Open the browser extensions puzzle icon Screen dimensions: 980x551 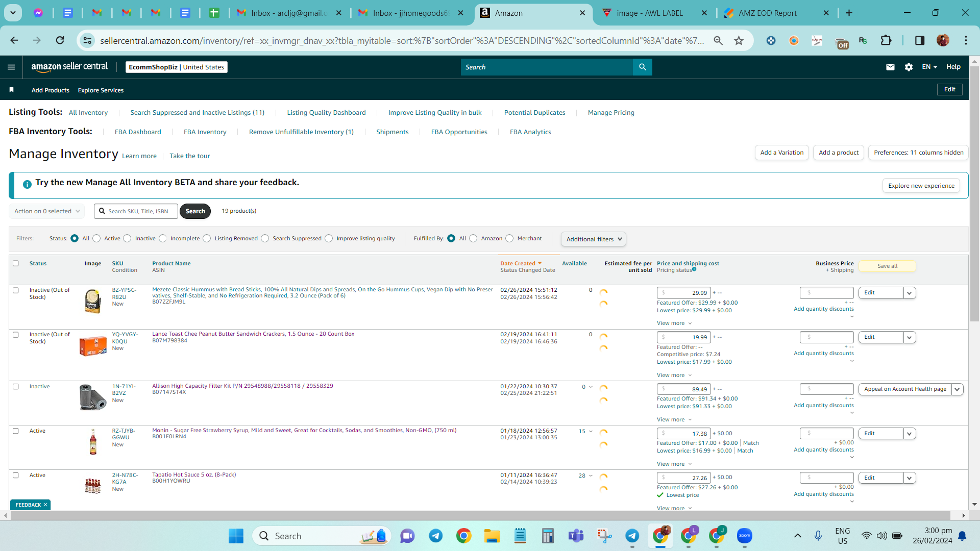(886, 40)
